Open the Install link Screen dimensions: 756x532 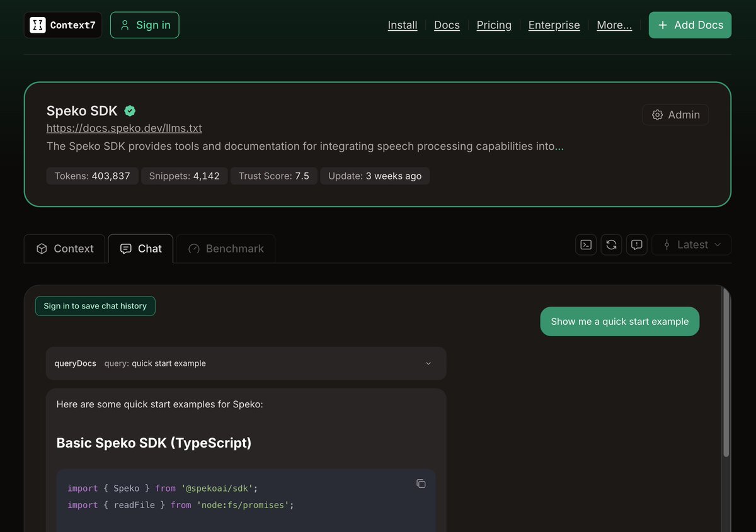click(403, 25)
